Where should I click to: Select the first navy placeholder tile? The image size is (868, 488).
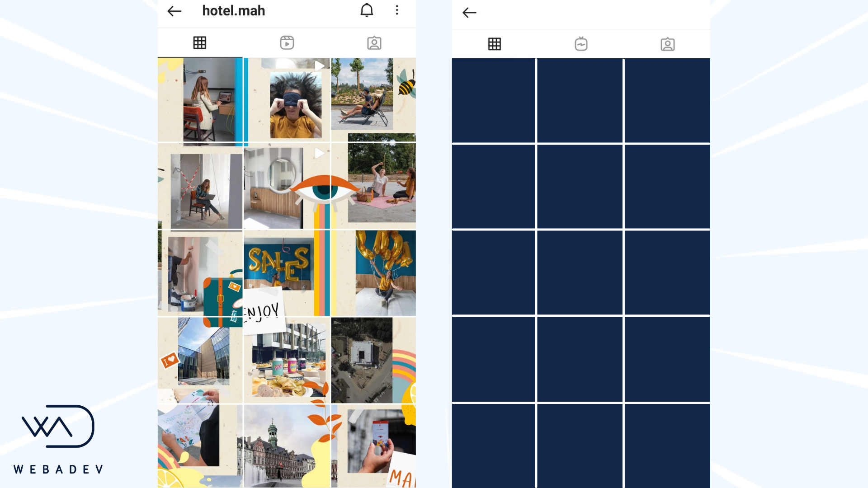coord(494,100)
